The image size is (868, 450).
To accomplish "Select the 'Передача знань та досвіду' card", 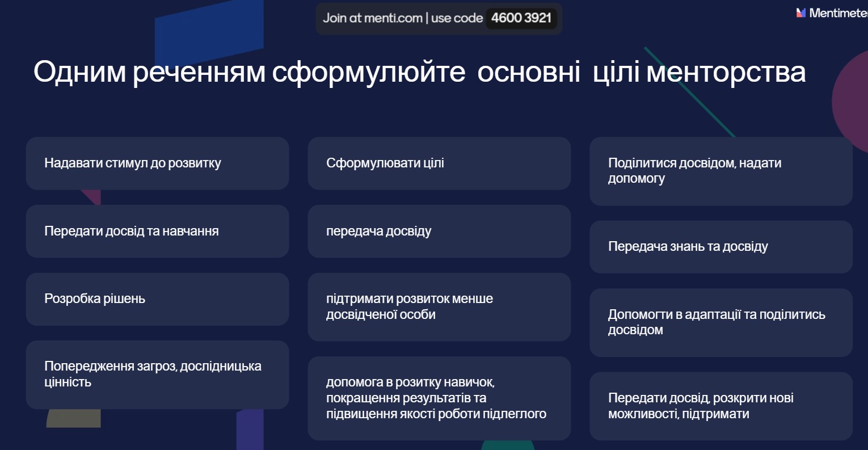I will pos(720,247).
